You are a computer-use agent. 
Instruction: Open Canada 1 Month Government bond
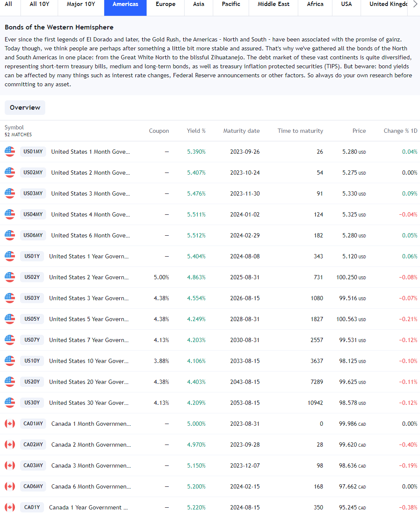point(91,424)
